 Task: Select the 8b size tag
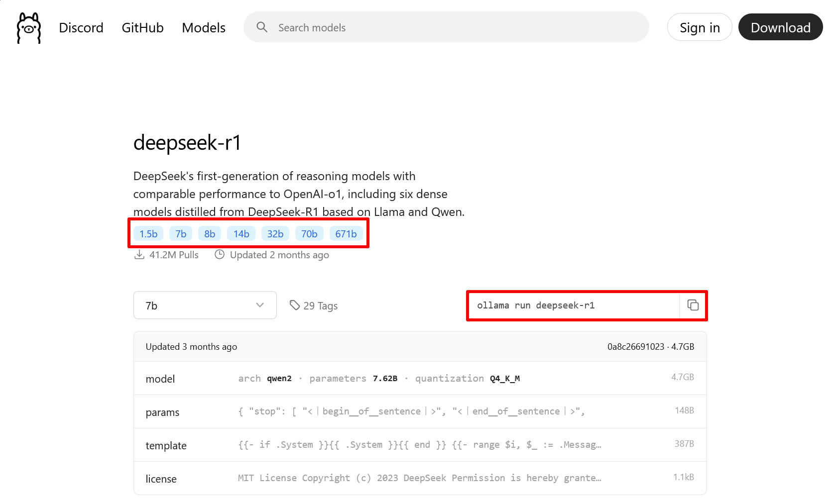click(210, 233)
